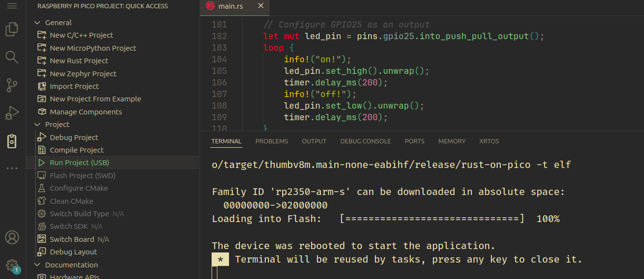Click the Accounts icon in the activity bar
The height and width of the screenshot is (279, 644).
coord(12,237)
